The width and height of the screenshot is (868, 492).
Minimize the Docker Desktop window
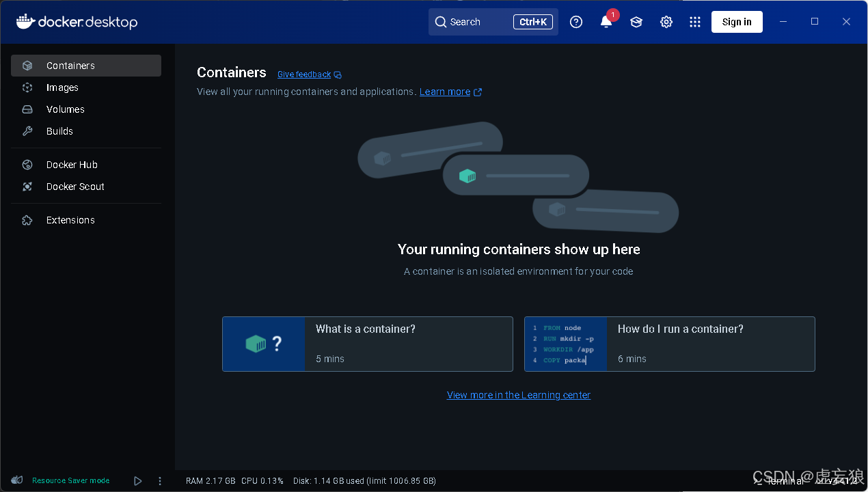tap(783, 22)
